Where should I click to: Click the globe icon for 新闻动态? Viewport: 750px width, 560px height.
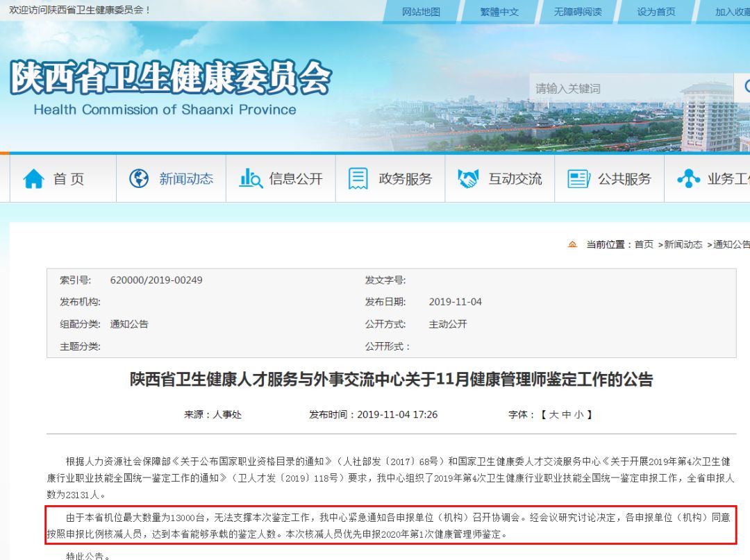point(139,179)
